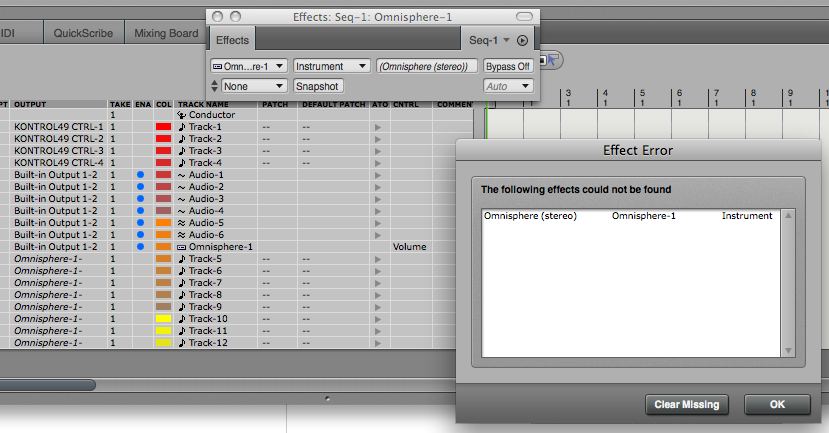Open the Omn...re-1 track dropdown

248,66
